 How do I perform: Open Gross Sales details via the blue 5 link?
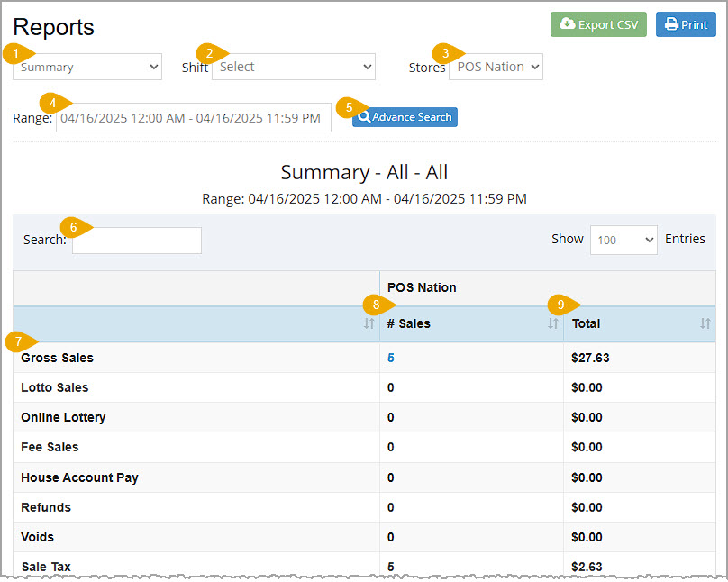[x=391, y=358]
